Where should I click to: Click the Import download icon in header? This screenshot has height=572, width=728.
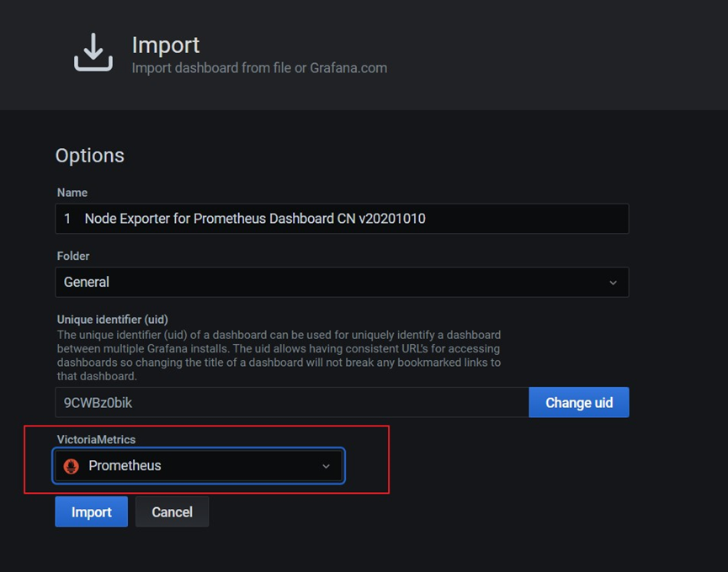click(93, 52)
